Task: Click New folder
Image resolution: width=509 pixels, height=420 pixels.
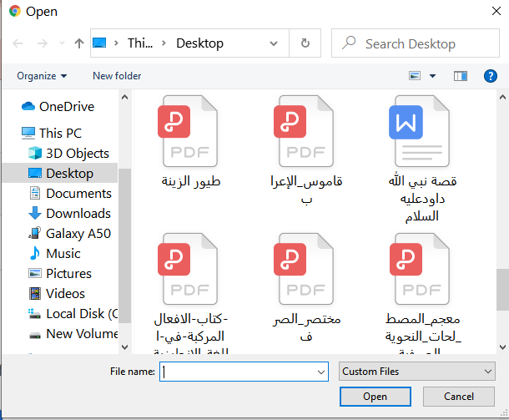Action: coord(117,76)
